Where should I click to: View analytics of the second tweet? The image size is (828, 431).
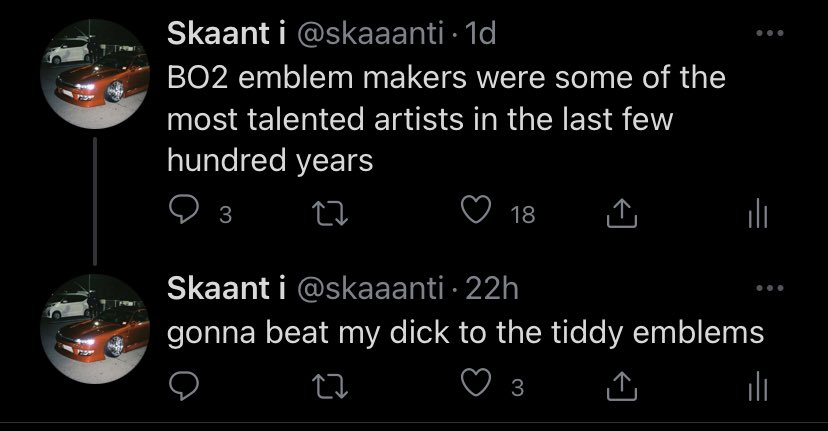coord(757,388)
